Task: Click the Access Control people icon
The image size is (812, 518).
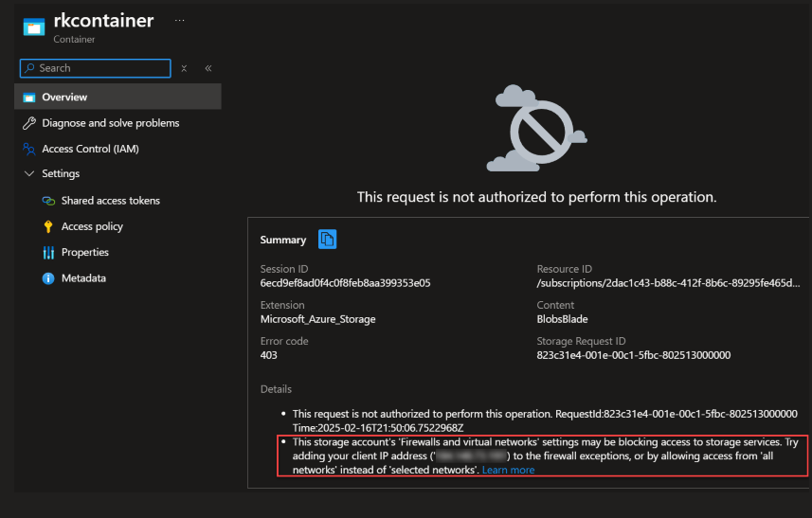Action: pos(28,149)
